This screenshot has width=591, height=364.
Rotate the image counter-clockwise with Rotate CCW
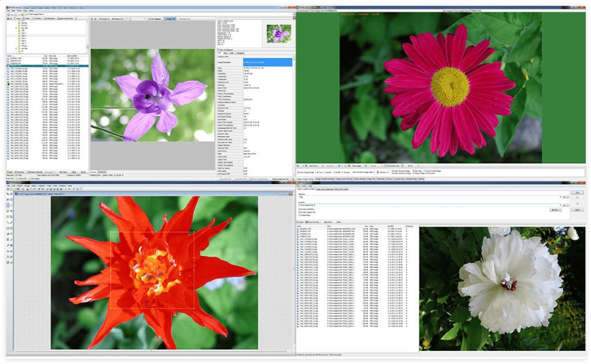pos(118,19)
